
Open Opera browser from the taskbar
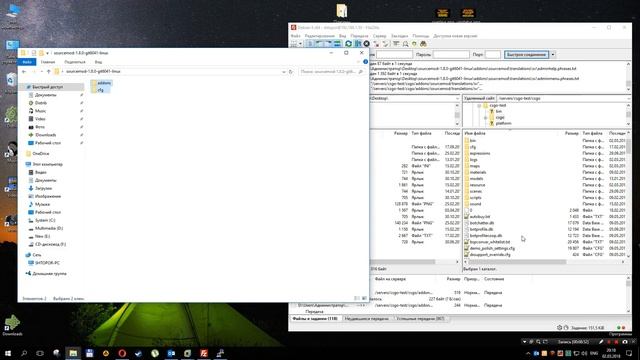coord(122,353)
